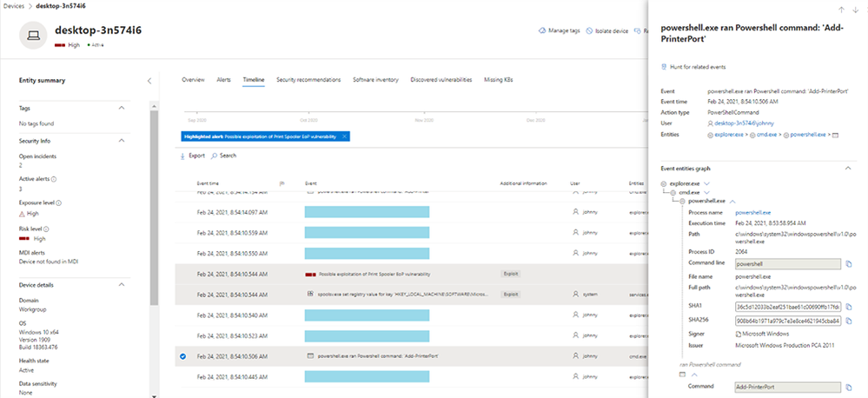The height and width of the screenshot is (398, 868).
Task: Click scrollbar down arrow in Entity summary
Action: [x=154, y=395]
